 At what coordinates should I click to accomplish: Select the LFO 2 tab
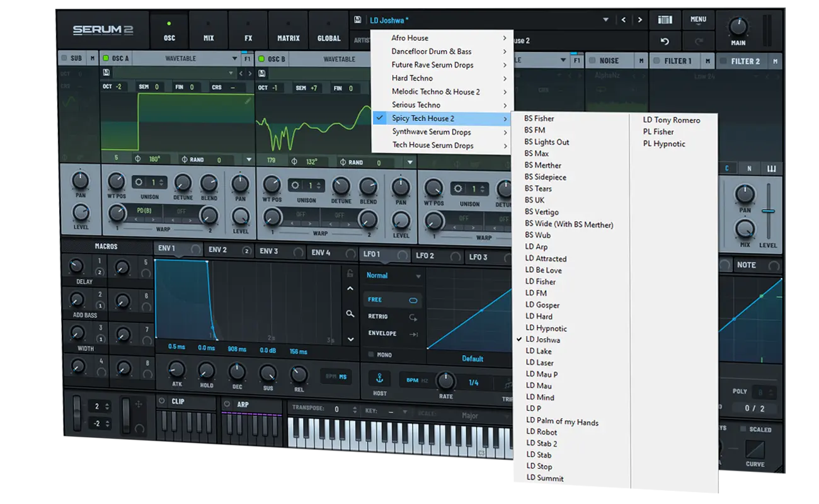point(437,256)
